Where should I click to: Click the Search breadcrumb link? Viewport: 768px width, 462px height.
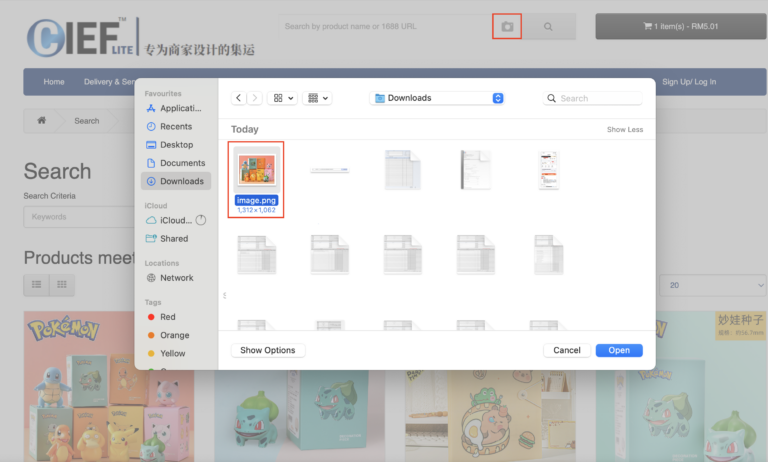coord(87,121)
